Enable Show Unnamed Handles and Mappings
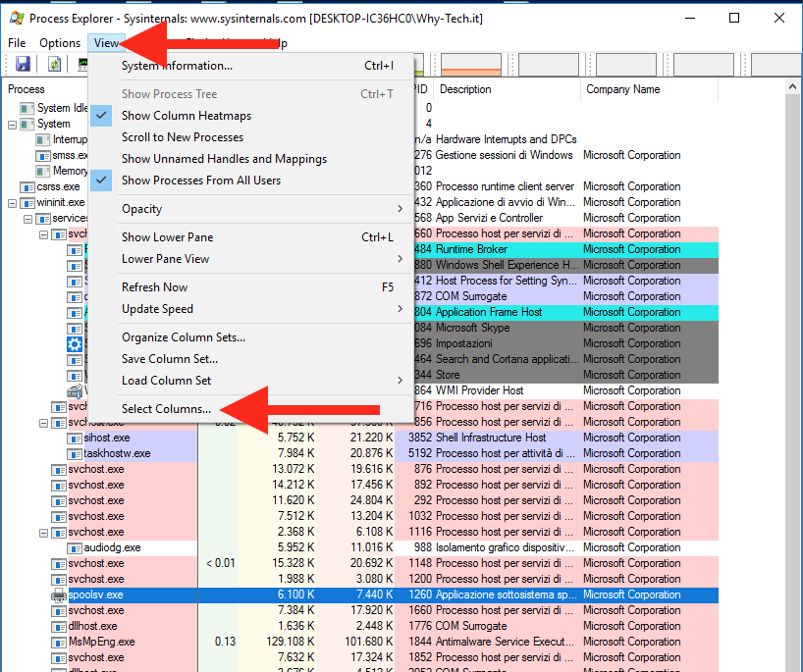The image size is (803, 672). click(x=251, y=159)
